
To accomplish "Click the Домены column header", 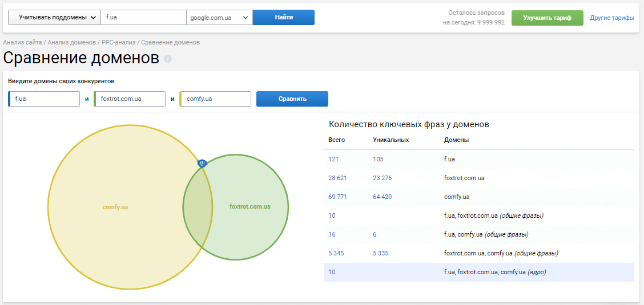I will click(x=456, y=140).
